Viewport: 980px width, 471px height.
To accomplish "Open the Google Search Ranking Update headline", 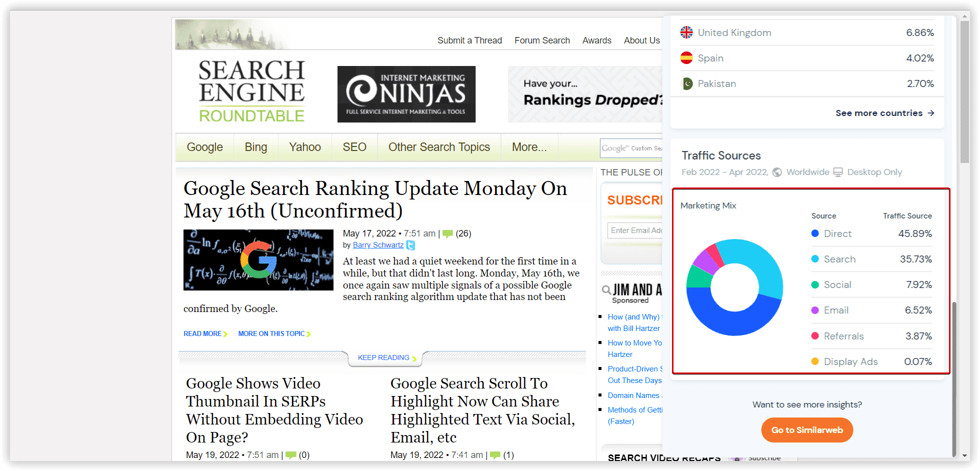I will [375, 199].
